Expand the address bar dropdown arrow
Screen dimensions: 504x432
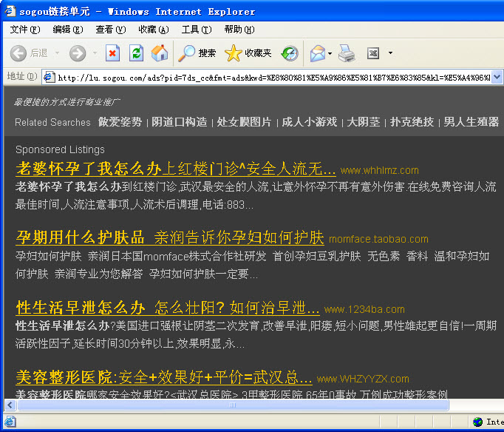click(x=497, y=77)
